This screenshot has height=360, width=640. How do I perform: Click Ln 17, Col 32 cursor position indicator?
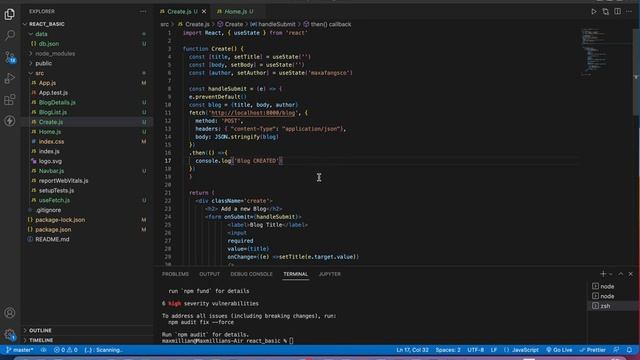(412, 350)
